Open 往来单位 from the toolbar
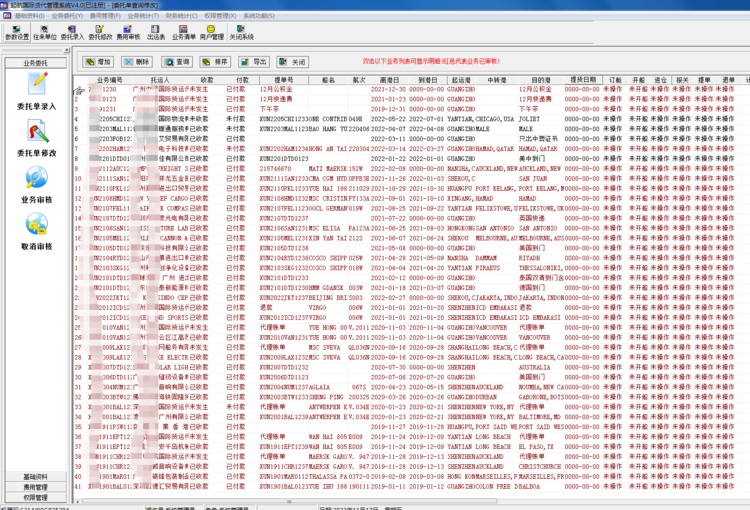This screenshot has width=750, height=510. pyautogui.click(x=44, y=30)
